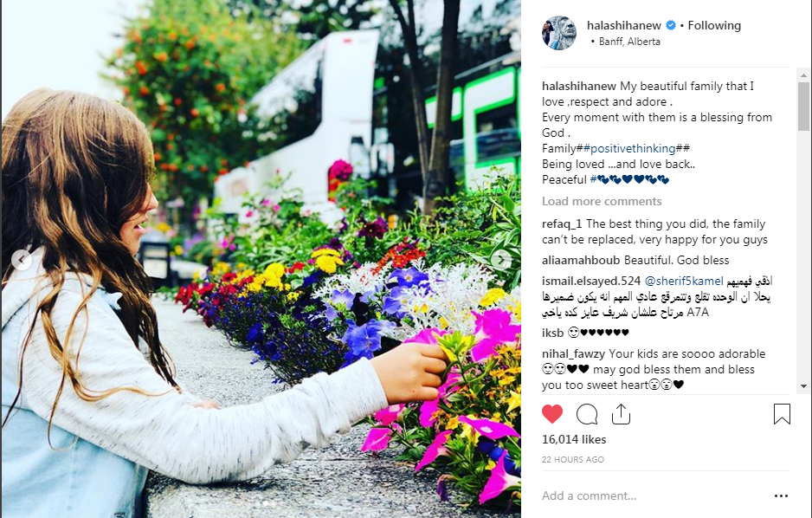
Task: Open the comment speech bubble icon
Action: click(x=587, y=414)
